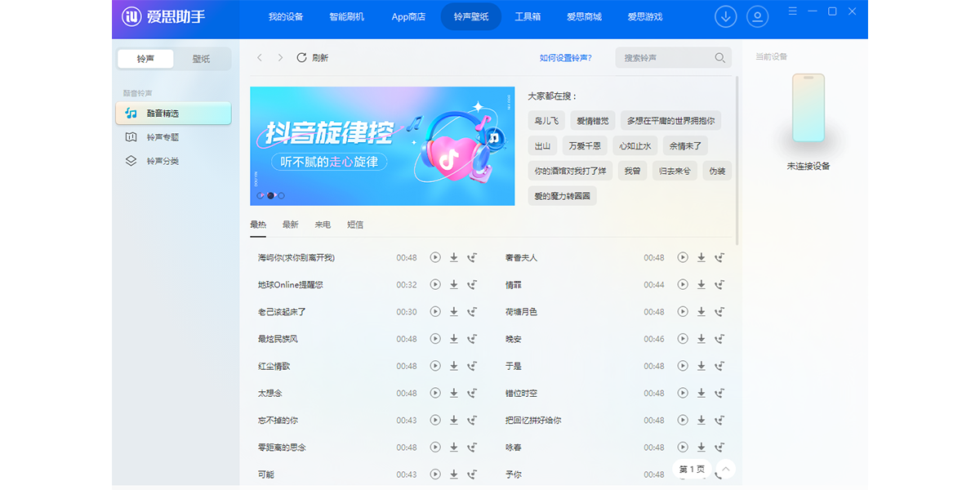Select the 最热 ringtone tab
Viewport: 980px width, 490px height.
pos(258,225)
